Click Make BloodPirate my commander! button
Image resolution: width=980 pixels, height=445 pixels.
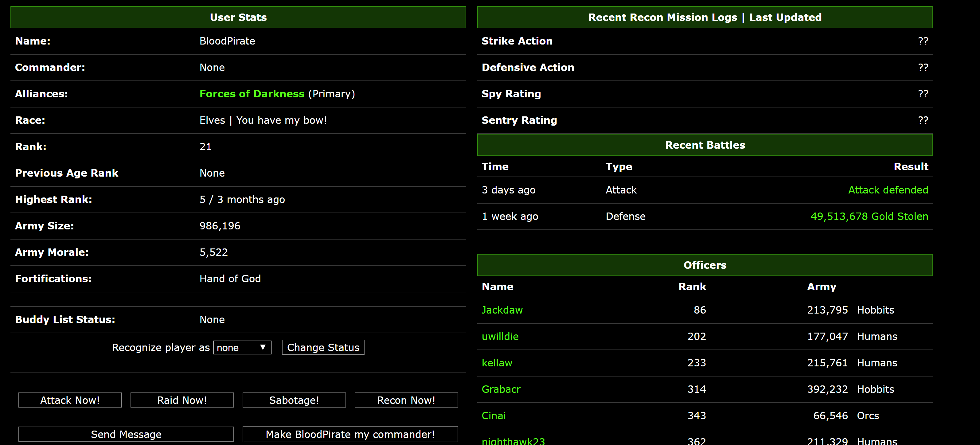pos(350,434)
